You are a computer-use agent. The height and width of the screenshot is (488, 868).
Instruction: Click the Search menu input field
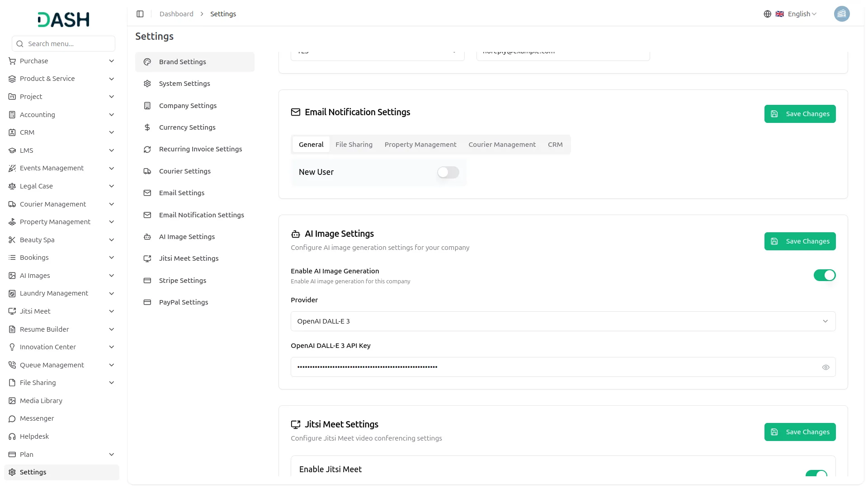click(63, 44)
